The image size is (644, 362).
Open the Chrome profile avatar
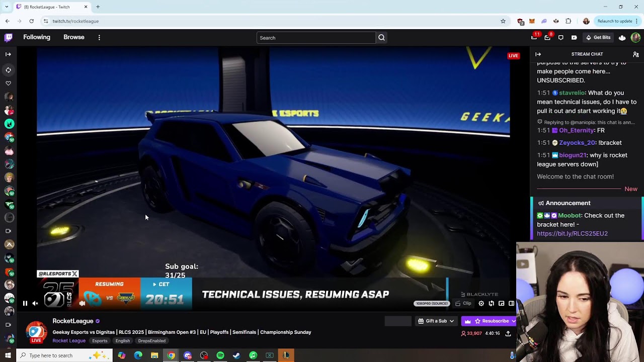tap(586, 21)
